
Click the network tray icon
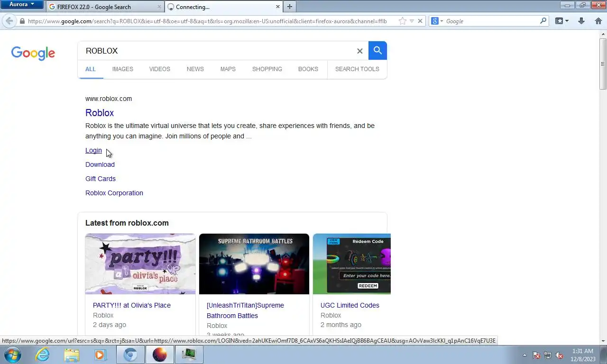tap(548, 355)
